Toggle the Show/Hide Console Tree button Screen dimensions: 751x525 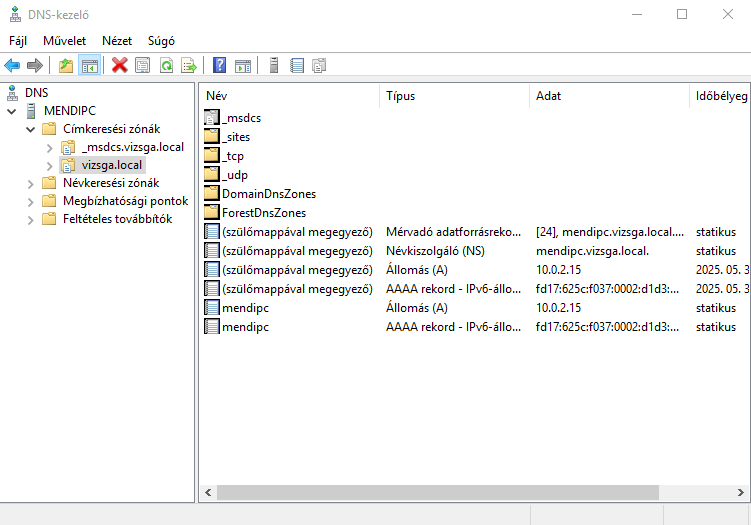point(89,66)
